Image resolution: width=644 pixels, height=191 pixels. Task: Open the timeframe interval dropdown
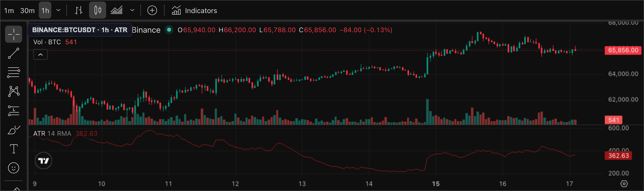58,10
